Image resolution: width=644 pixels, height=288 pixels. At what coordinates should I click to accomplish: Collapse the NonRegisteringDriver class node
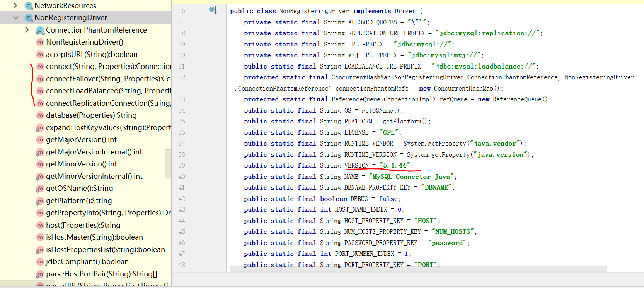click(15, 17)
